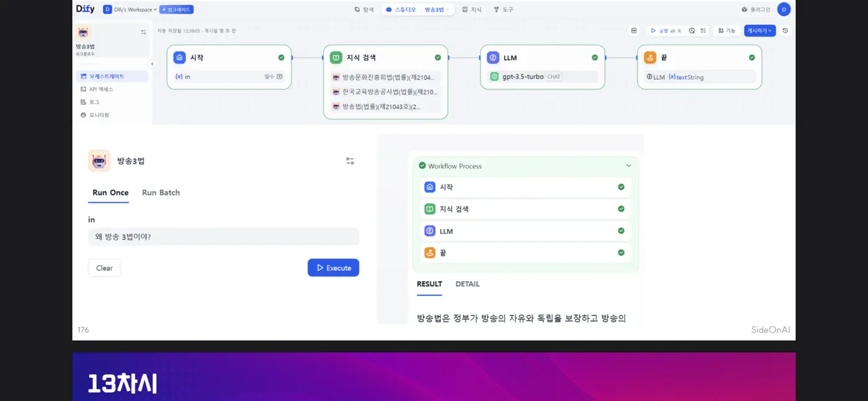Open the 방송3법 app switcher dropdown in header
The image size is (868, 401).
[x=438, y=9]
